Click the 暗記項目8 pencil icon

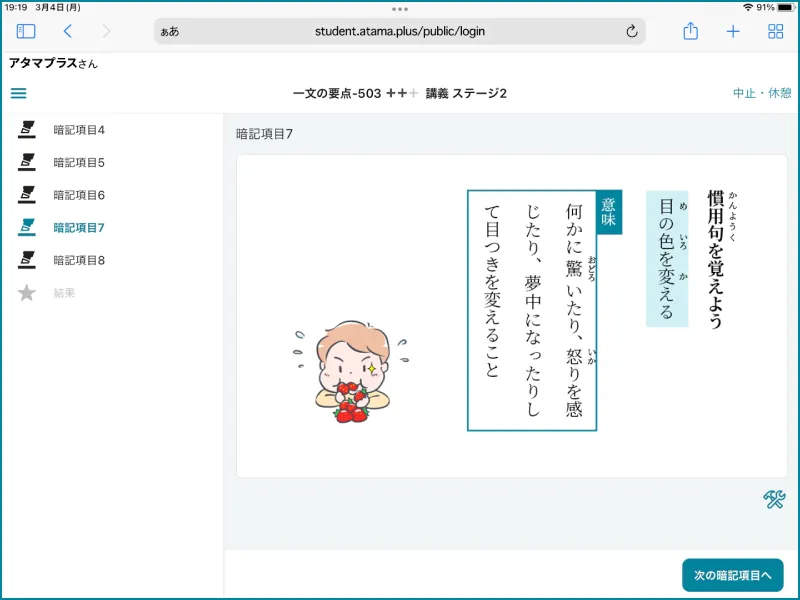tap(27, 260)
